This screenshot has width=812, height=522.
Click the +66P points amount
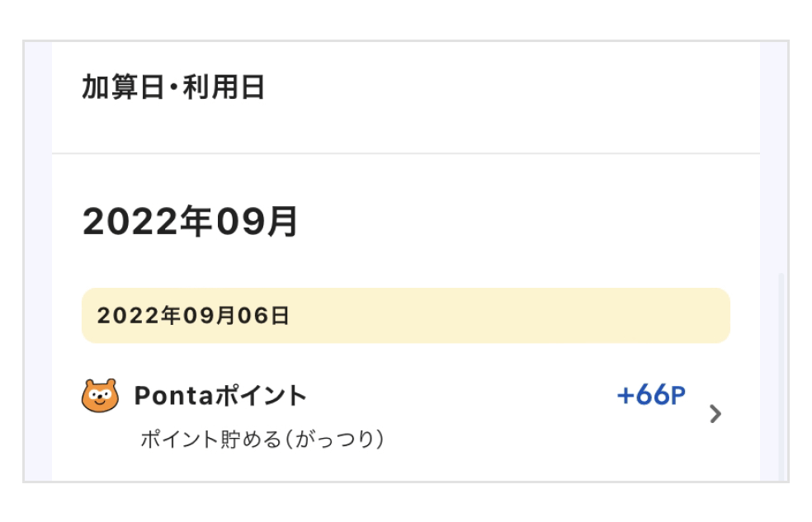[650, 396]
